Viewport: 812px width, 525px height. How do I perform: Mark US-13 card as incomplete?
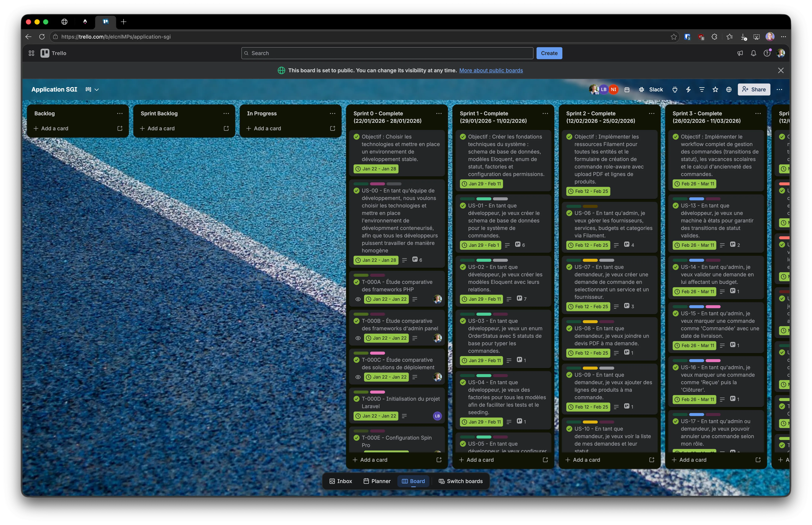[676, 206]
